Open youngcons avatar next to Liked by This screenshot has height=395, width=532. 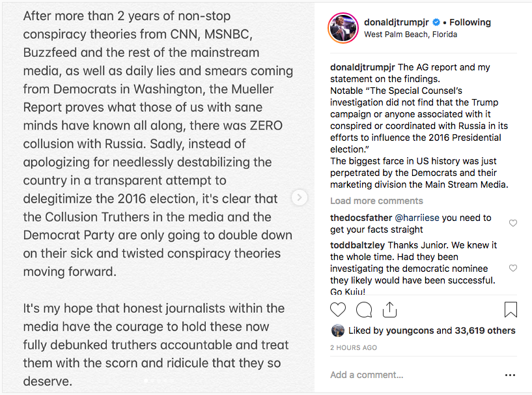point(337,330)
